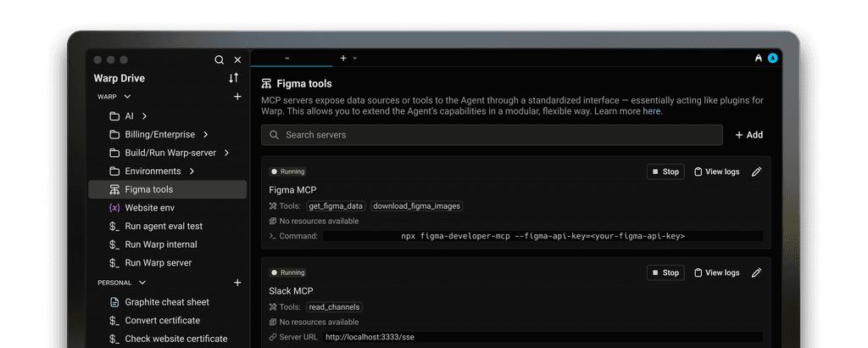Click the Learn more here link
The image size is (868, 348).
(652, 111)
